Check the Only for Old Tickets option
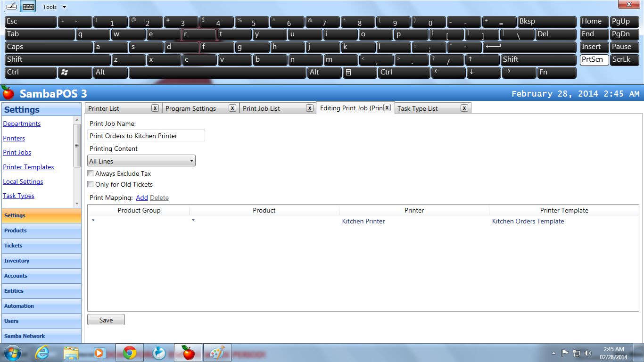The width and height of the screenshot is (644, 362). point(91,184)
